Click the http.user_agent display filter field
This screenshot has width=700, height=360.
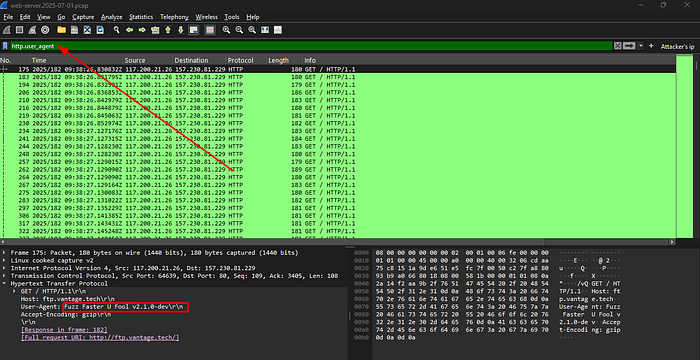(311, 46)
